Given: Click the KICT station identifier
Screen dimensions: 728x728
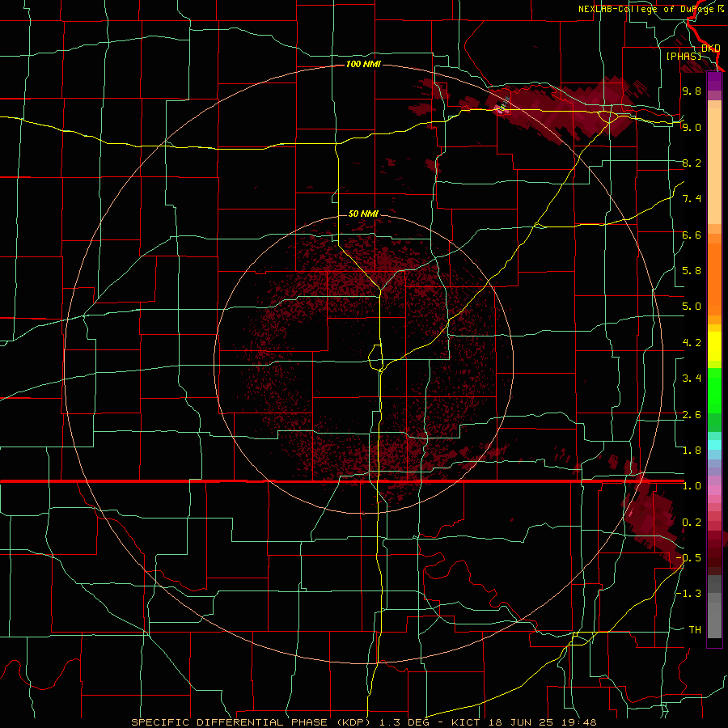Looking at the screenshot, I should pyautogui.click(x=467, y=722).
